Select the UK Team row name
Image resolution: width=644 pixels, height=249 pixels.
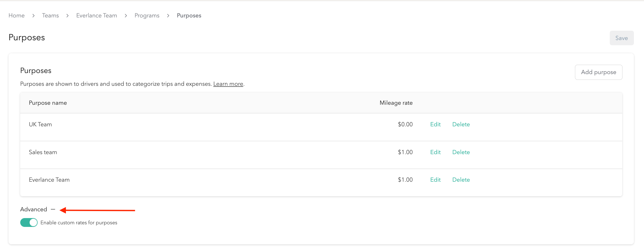point(40,124)
